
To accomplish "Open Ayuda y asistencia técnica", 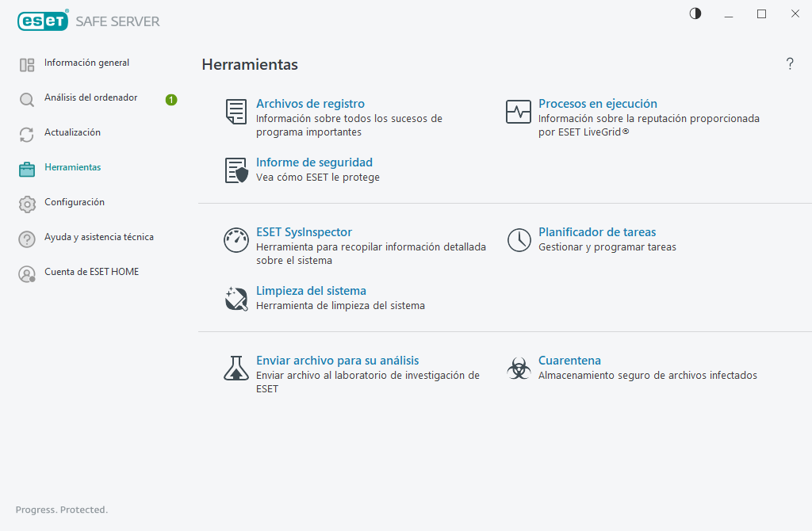I will [x=98, y=237].
